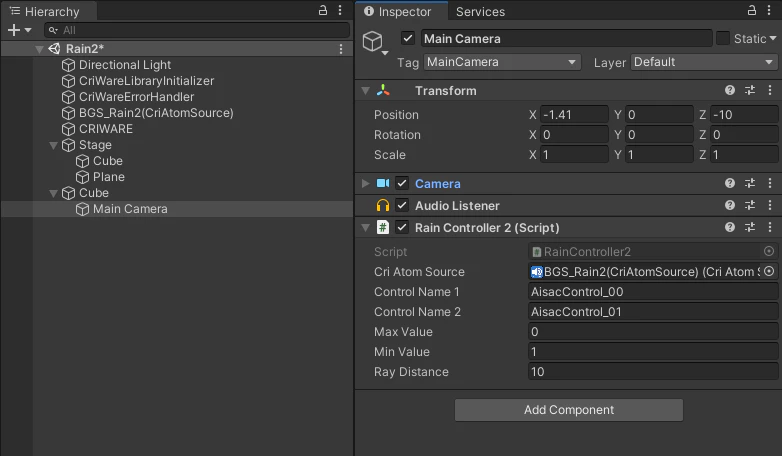Image resolution: width=782 pixels, height=456 pixels.
Task: Expand the Camera component
Action: tap(366, 183)
